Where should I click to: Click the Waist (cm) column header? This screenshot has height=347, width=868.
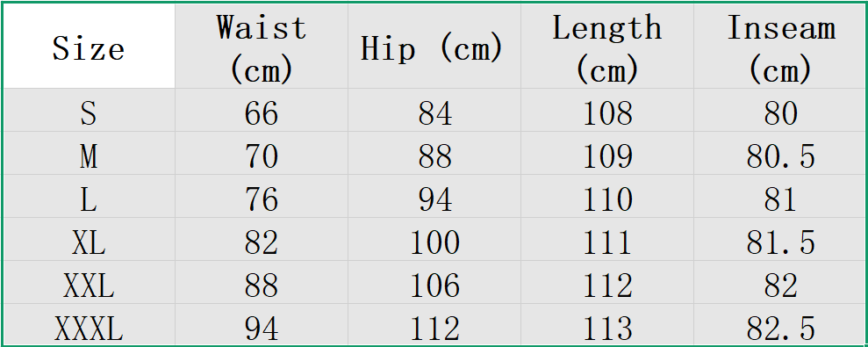pos(262,46)
